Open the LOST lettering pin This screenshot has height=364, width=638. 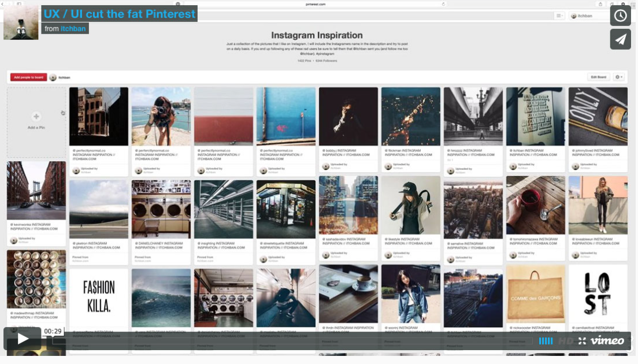(x=598, y=294)
